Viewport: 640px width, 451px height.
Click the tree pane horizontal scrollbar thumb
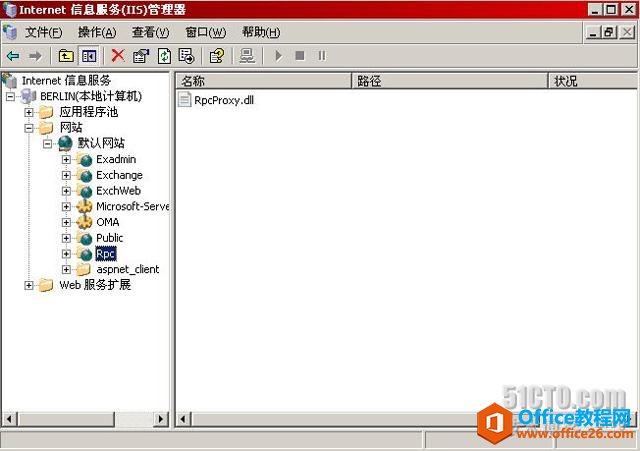[67, 419]
